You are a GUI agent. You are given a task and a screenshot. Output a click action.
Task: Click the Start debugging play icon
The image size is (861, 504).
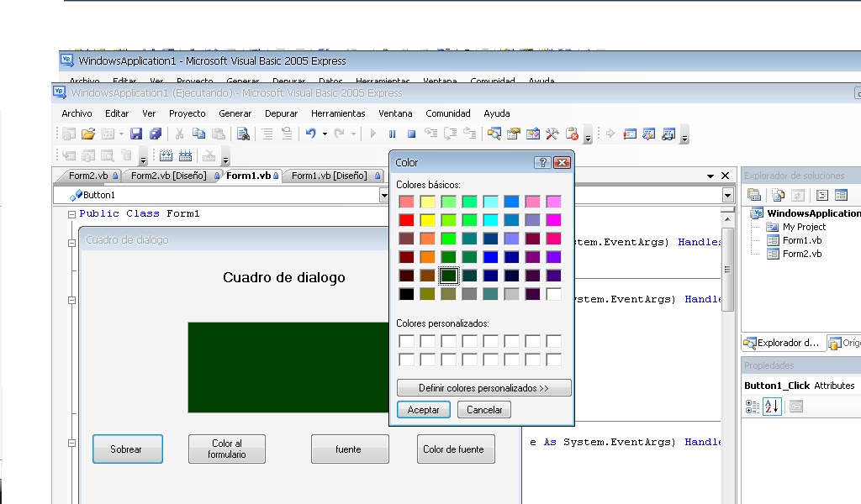(x=372, y=134)
